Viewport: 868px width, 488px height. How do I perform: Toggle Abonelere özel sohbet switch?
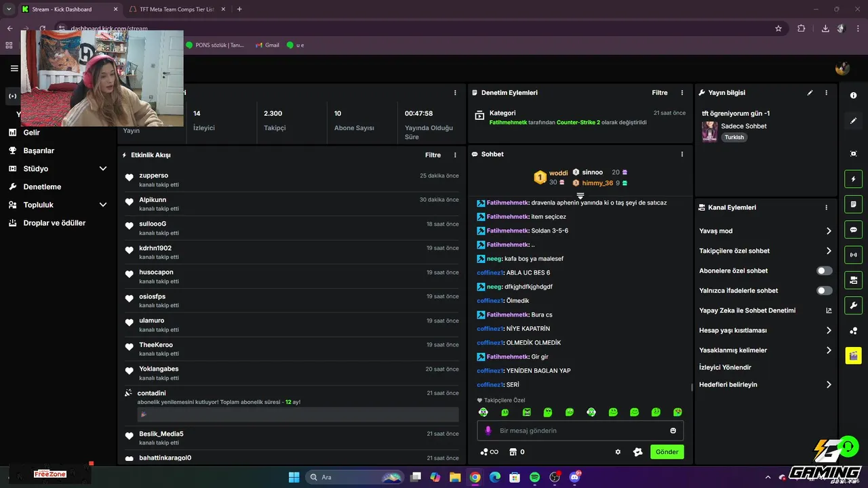coord(824,270)
